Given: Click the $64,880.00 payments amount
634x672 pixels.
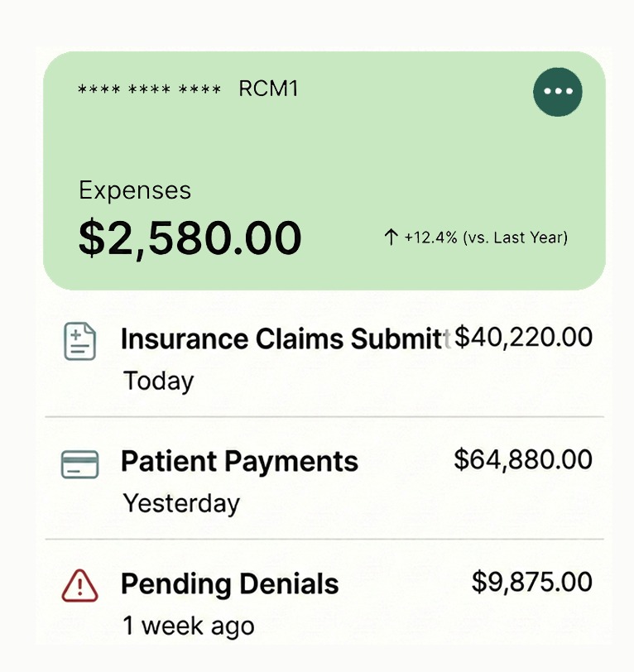Looking at the screenshot, I should [523, 459].
